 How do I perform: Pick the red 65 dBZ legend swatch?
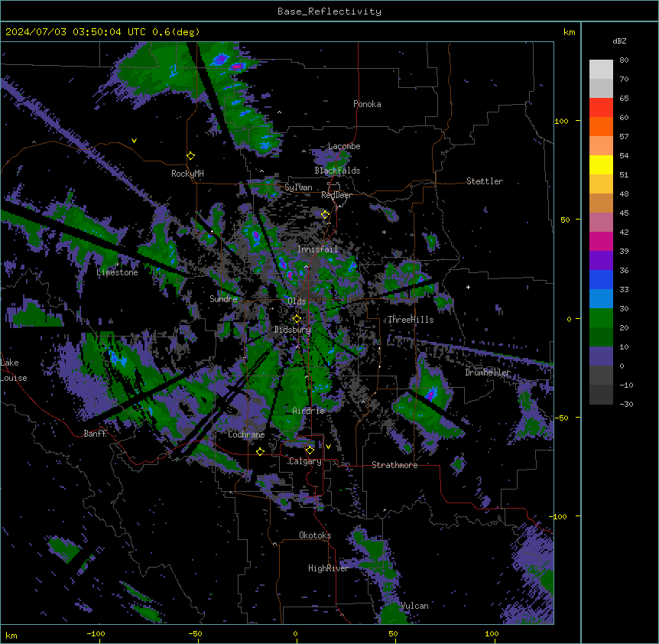tap(601, 108)
